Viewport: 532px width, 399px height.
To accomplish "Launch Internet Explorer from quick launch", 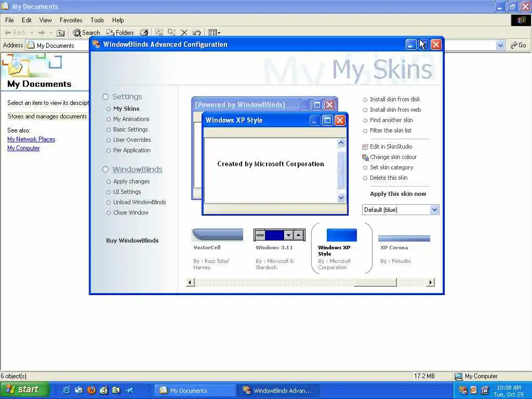I will (x=66, y=390).
